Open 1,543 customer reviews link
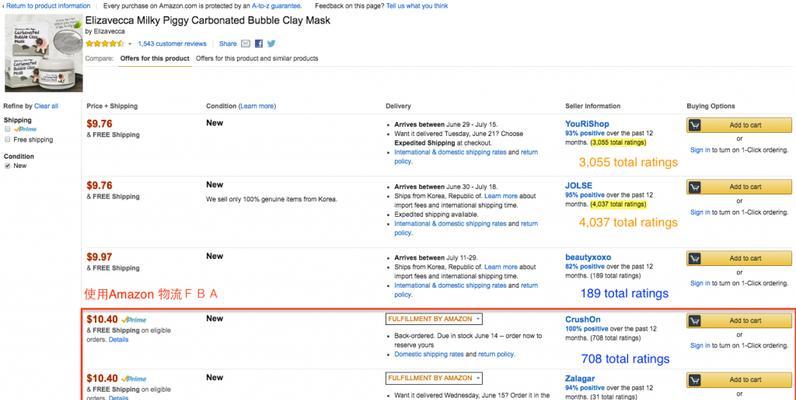Screen dimensions: 796x400 pos(172,44)
